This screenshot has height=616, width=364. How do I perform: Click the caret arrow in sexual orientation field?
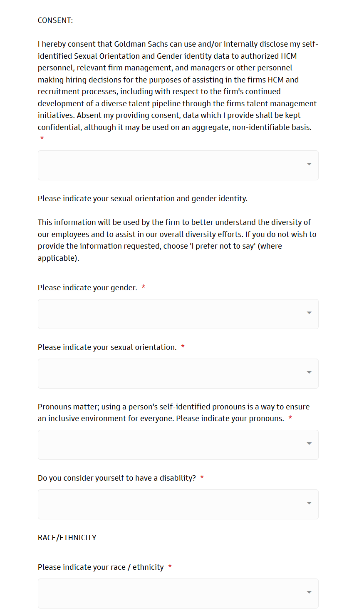pos(309,372)
